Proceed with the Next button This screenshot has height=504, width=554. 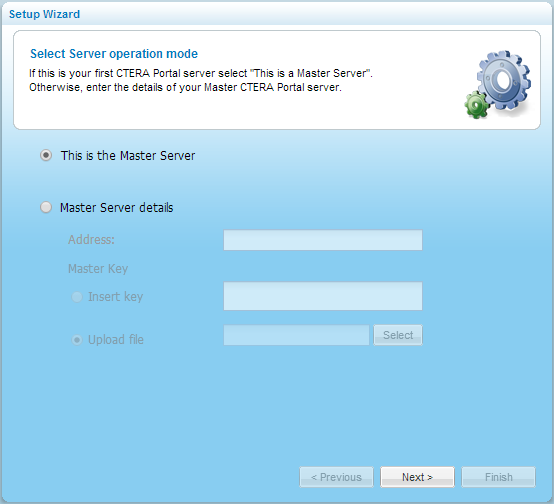tap(417, 477)
